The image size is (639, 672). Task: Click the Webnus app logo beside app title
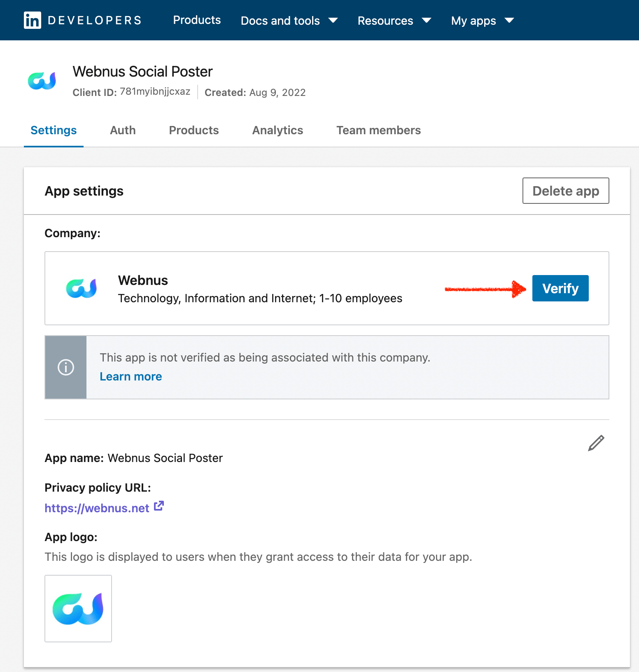pyautogui.click(x=42, y=81)
